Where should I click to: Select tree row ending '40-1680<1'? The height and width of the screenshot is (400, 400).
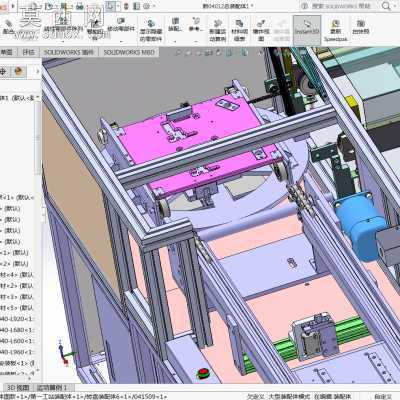[x=17, y=330]
